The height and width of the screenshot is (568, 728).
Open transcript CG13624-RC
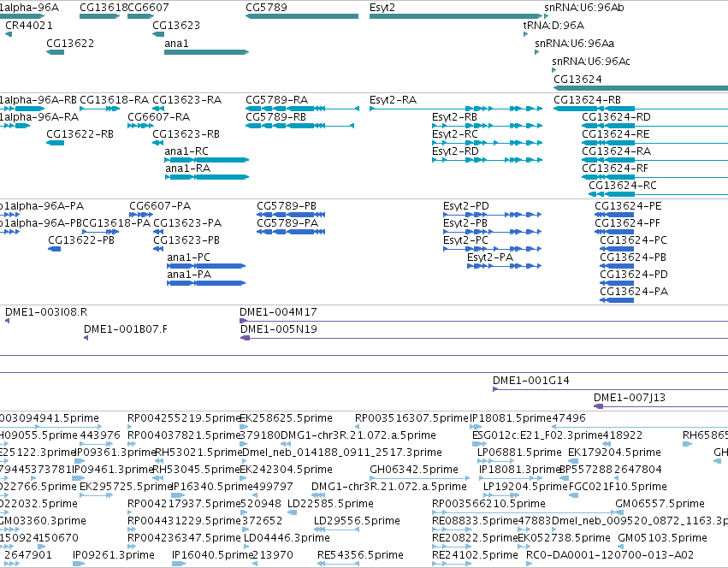click(659, 194)
